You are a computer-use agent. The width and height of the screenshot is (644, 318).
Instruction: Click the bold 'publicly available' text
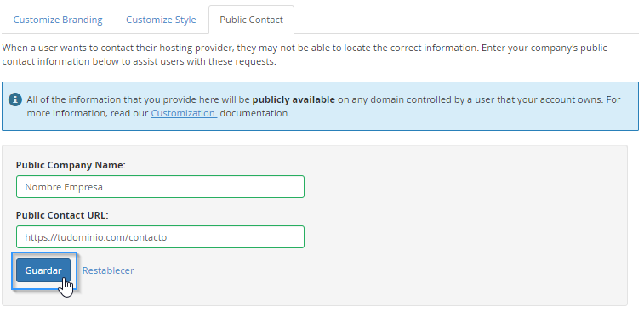coord(294,99)
